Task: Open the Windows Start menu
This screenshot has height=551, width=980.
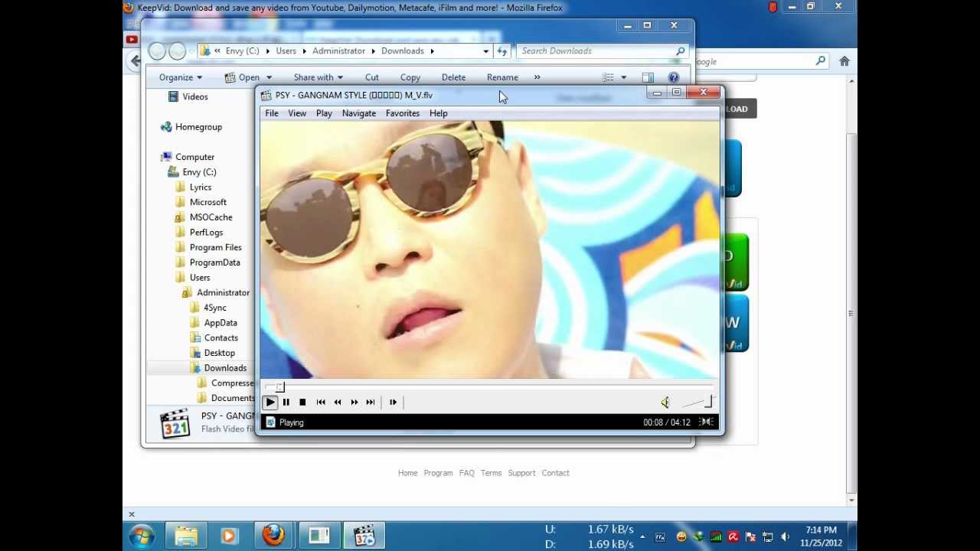Action: (142, 536)
